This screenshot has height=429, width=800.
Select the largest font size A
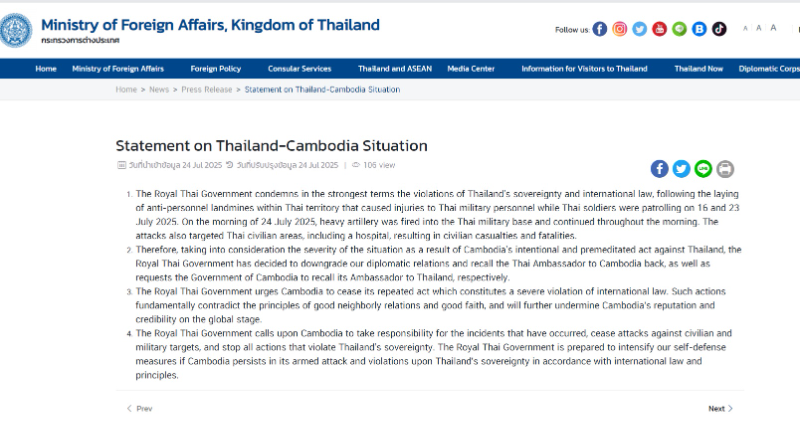click(x=773, y=28)
